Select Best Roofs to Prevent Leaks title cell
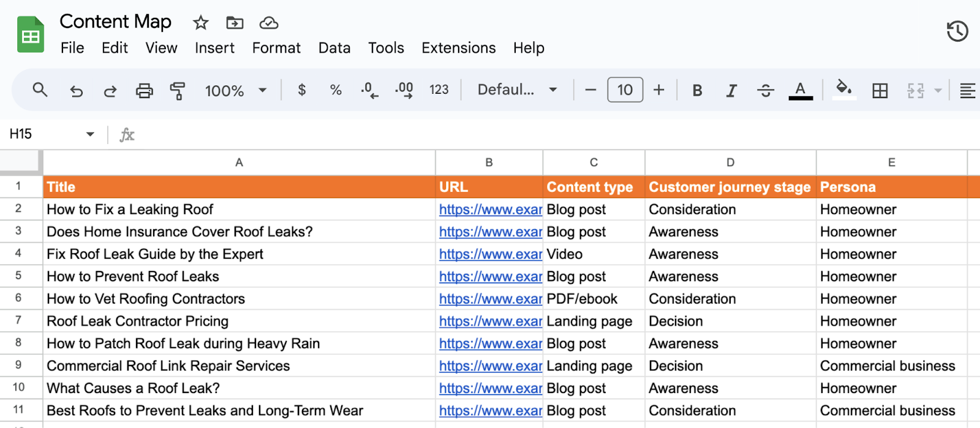The image size is (980, 428). click(x=239, y=411)
